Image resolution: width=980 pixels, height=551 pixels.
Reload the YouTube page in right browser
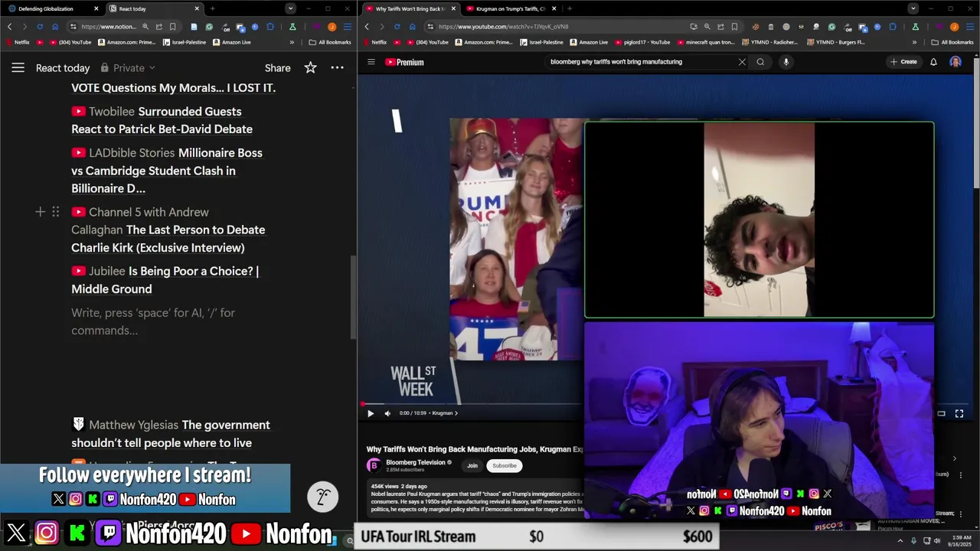coord(397,27)
